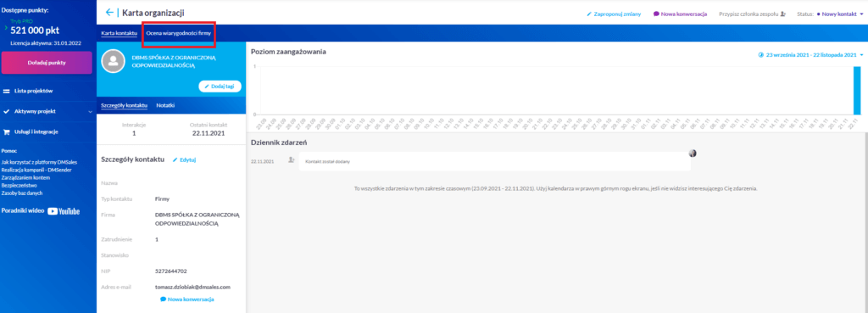The width and height of the screenshot is (868, 313).
Task: Click the cart icon for Usługi i integracje
Action: click(x=7, y=131)
